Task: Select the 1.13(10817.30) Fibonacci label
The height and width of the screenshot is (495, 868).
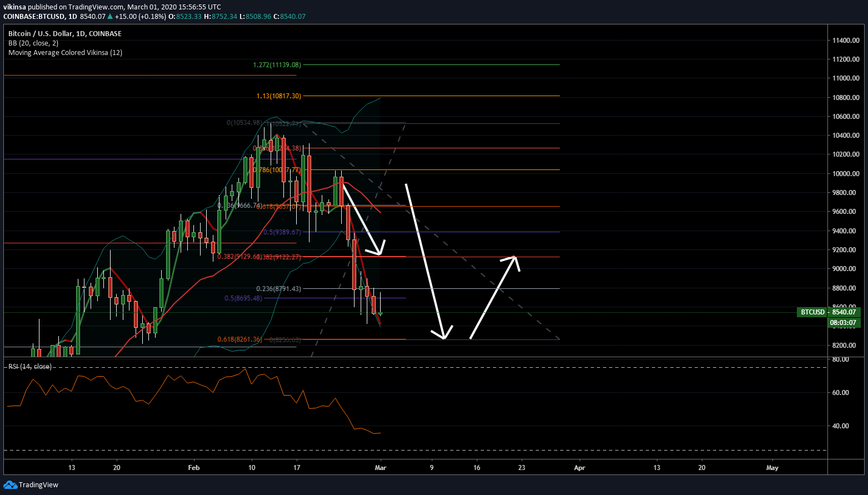Action: point(278,96)
